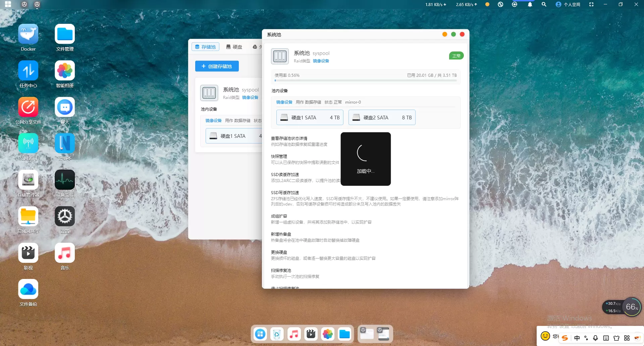Click the 扫描修复池 option
The width and height of the screenshot is (644, 346).
click(x=281, y=271)
